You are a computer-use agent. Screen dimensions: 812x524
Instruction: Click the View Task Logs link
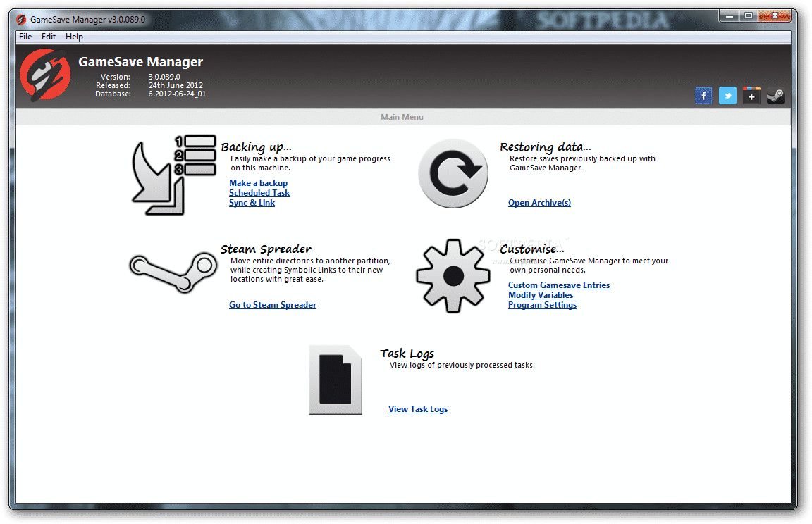point(418,409)
